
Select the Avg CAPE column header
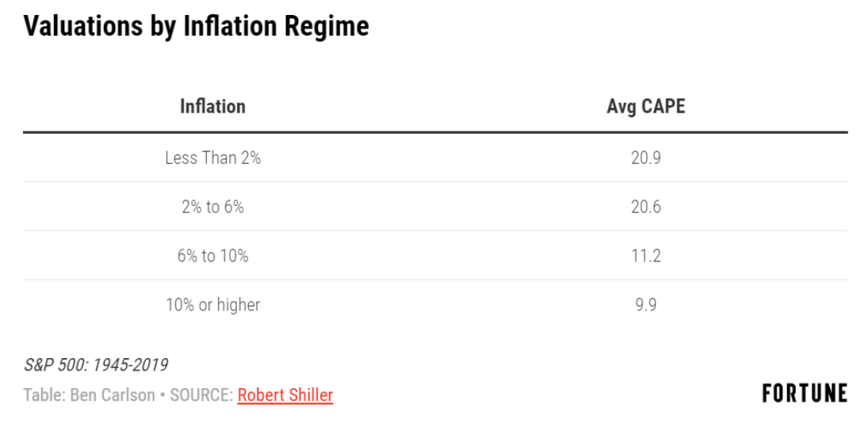(646, 106)
